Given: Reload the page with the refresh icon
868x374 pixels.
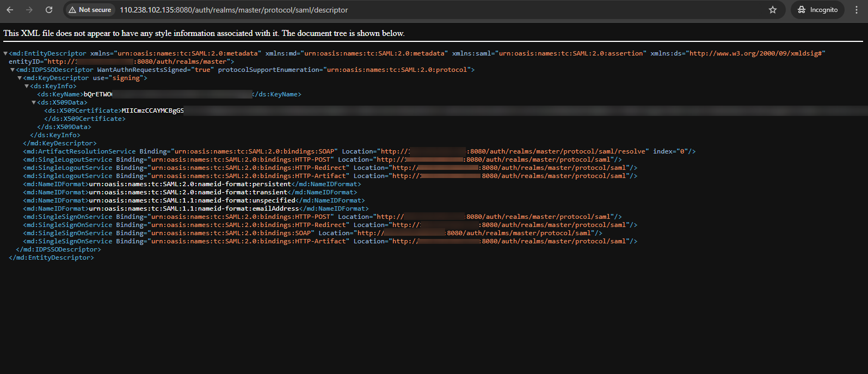Looking at the screenshot, I should click(49, 10).
